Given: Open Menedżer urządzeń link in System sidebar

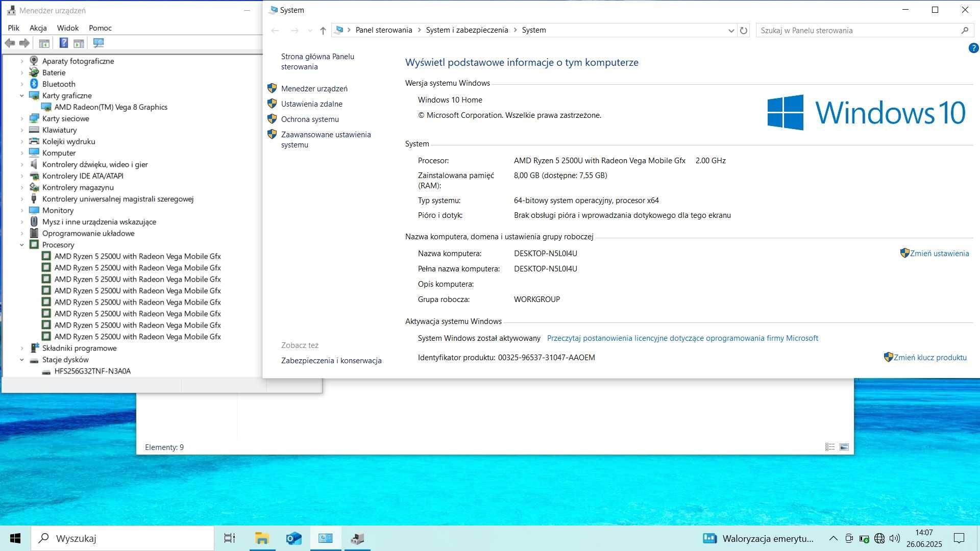Looking at the screenshot, I should (x=314, y=88).
